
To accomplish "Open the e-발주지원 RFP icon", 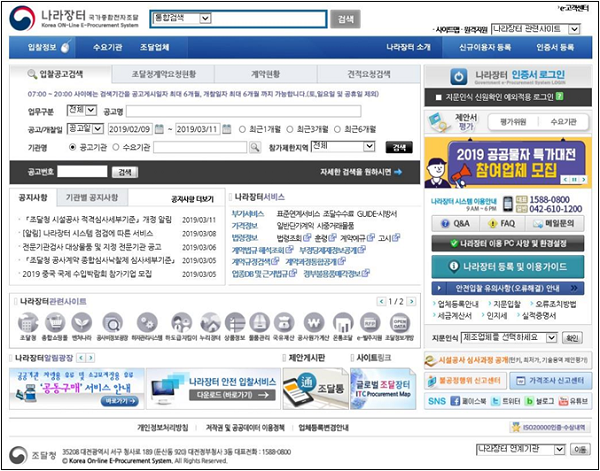I will pos(370,323).
